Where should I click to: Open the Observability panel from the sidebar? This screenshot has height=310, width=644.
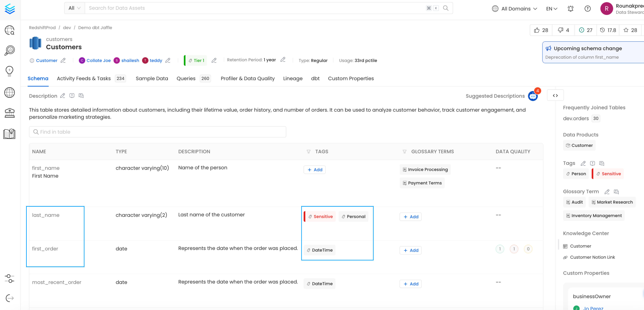[10, 50]
